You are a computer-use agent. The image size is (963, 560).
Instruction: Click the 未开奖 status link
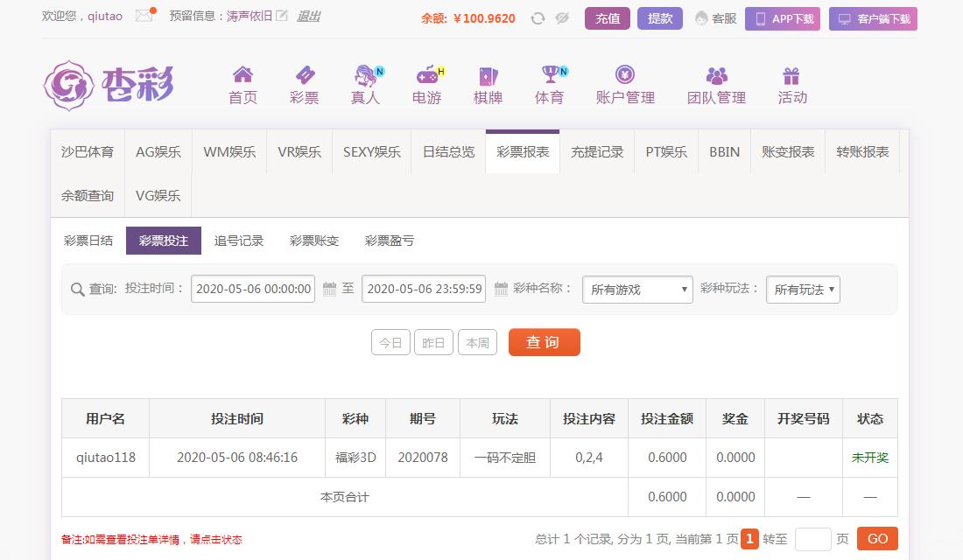(869, 458)
